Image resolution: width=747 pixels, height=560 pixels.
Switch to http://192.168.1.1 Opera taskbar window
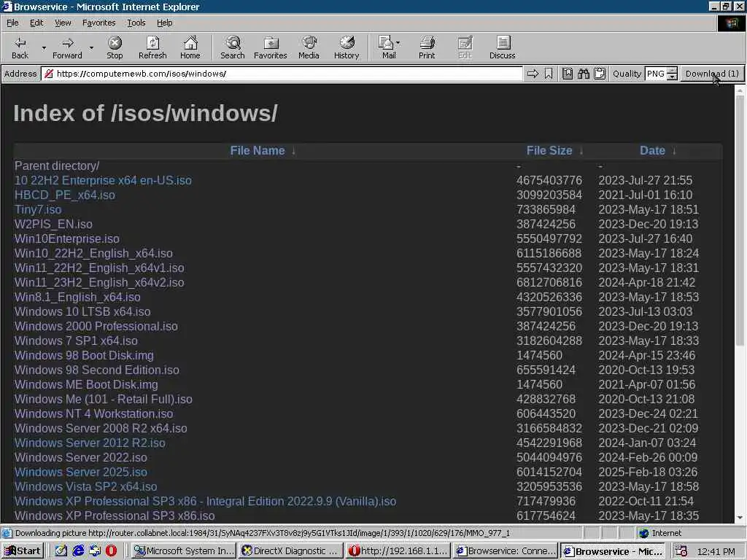tap(398, 551)
